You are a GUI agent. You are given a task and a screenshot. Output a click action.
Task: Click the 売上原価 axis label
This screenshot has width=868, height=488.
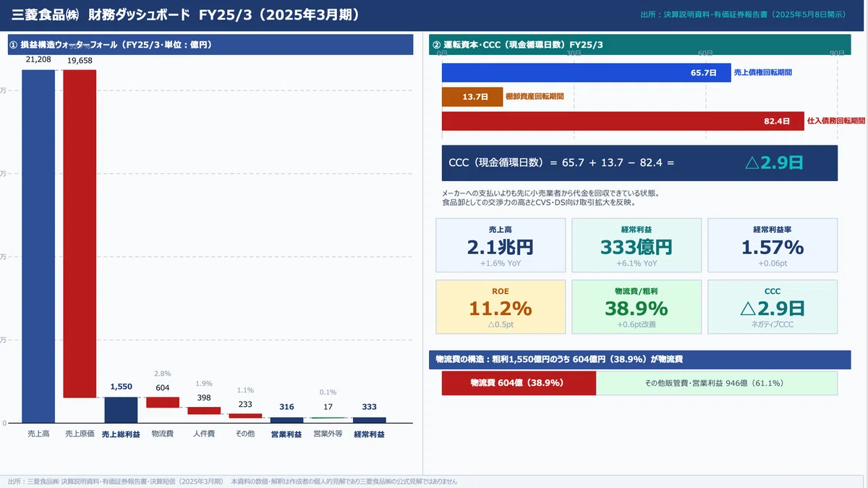80,434
